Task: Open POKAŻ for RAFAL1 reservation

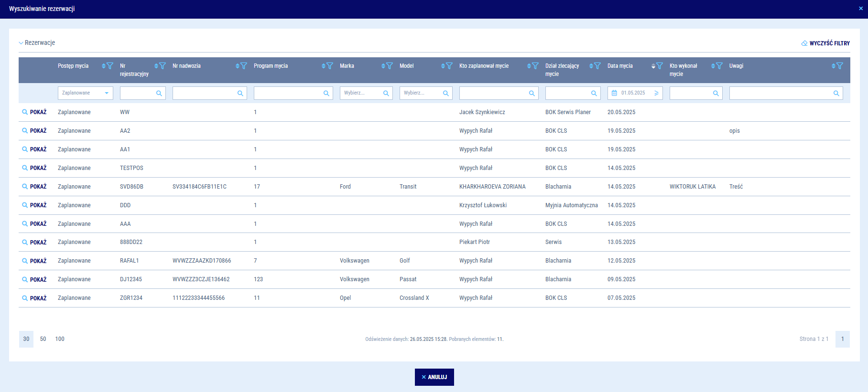Action: tap(34, 261)
